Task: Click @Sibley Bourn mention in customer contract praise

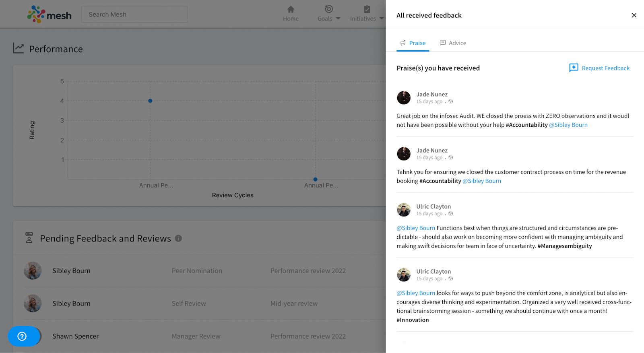Action: pos(482,181)
